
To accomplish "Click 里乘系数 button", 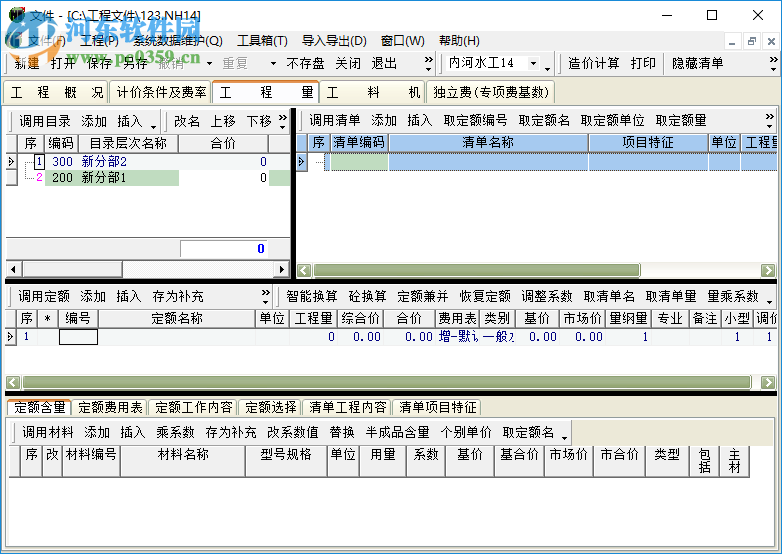I will click(x=733, y=296).
